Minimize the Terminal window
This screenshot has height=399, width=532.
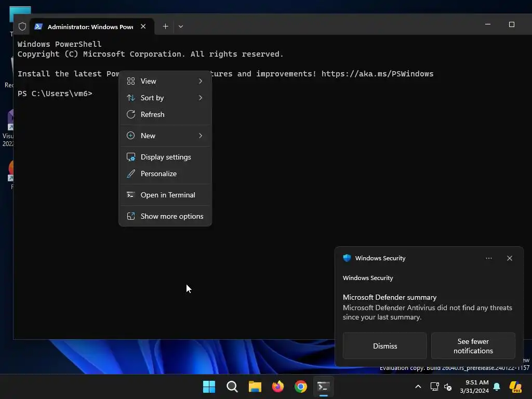coord(488,24)
